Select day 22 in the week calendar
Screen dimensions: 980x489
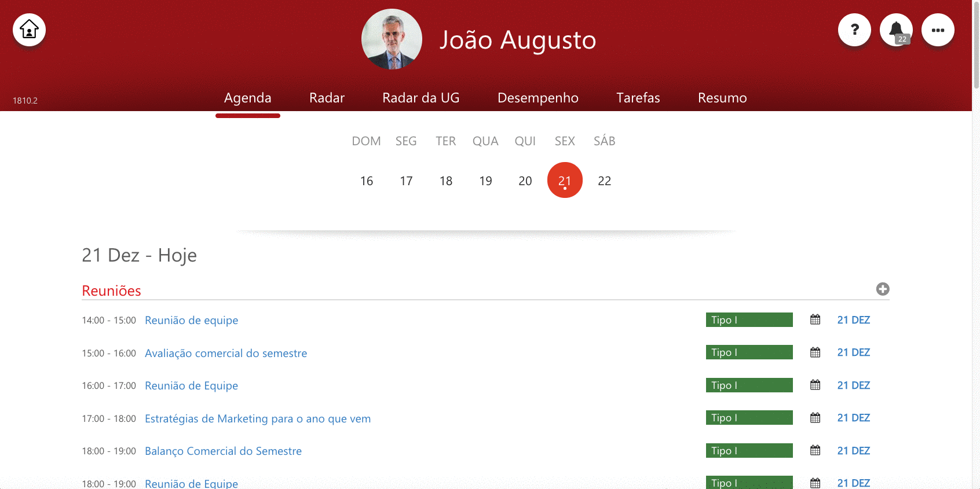click(x=605, y=181)
